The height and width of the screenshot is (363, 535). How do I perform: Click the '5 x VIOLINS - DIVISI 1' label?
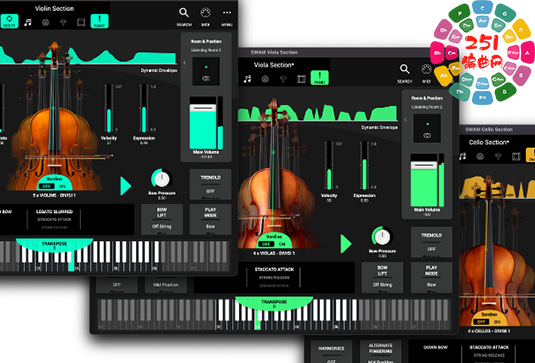pyautogui.click(x=54, y=195)
